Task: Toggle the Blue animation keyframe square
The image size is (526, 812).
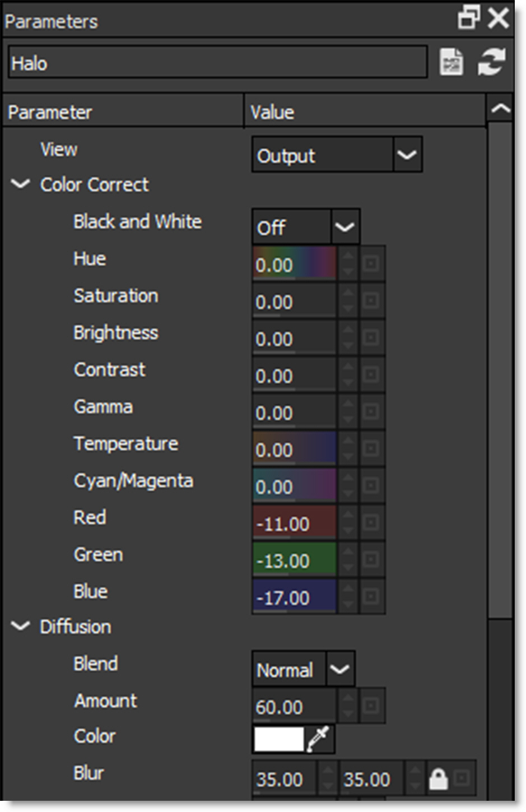Action: pos(370,596)
